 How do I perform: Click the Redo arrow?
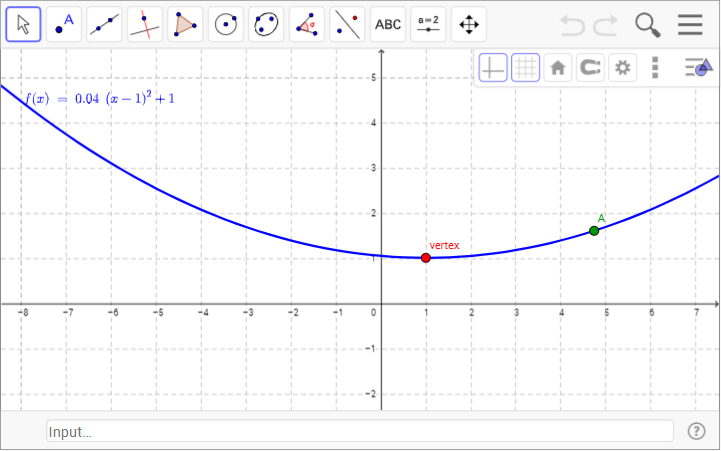point(606,25)
